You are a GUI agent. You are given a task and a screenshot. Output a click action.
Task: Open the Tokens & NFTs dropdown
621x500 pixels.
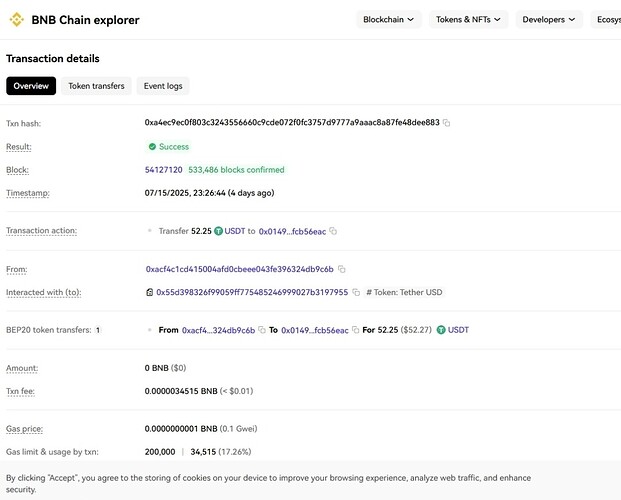coord(468,19)
